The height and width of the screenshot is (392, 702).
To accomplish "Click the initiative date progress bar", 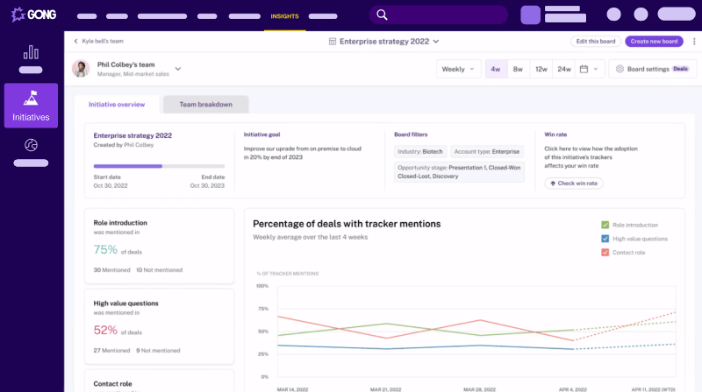I will click(x=159, y=166).
